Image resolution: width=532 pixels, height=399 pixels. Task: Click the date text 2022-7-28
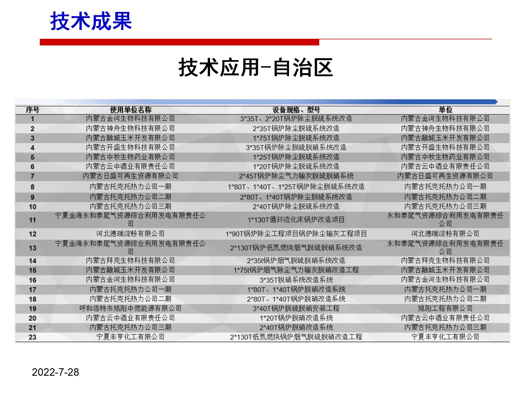point(55,372)
